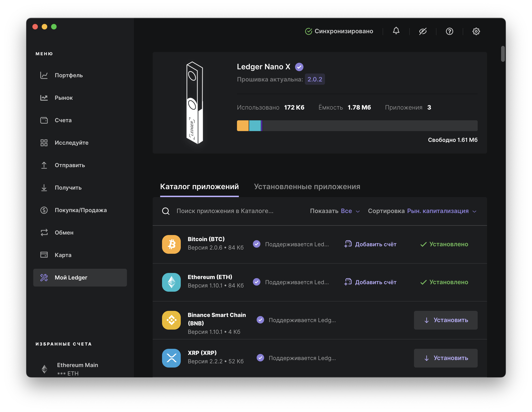The height and width of the screenshot is (412, 532).
Task: Install the Binance Smart Chain app
Action: [446, 320]
